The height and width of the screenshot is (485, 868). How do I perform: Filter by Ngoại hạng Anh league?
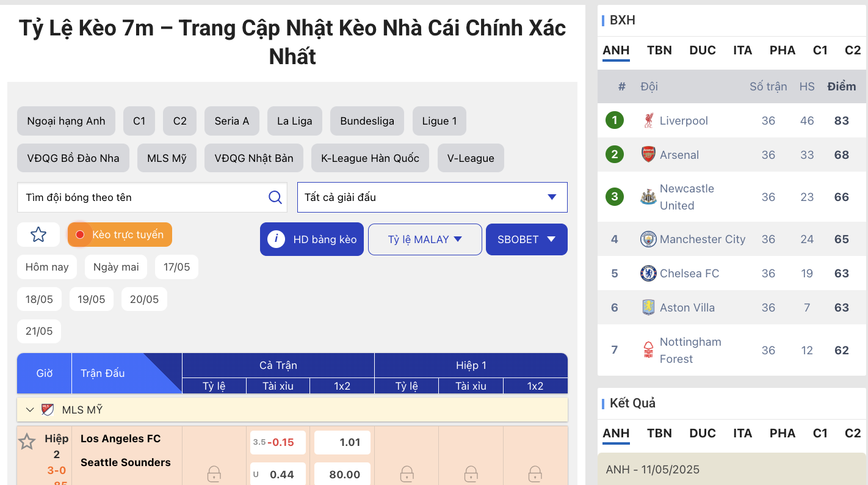(66, 121)
